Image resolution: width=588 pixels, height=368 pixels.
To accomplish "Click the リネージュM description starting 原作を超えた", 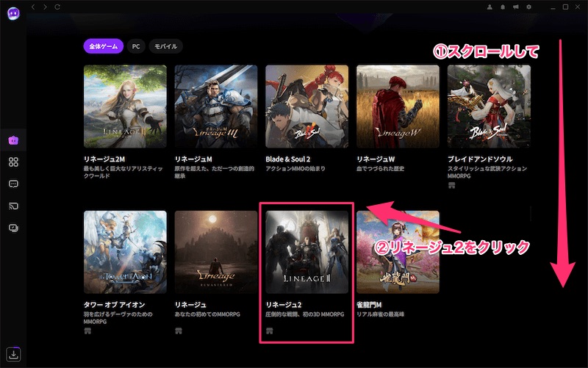I will point(215,172).
